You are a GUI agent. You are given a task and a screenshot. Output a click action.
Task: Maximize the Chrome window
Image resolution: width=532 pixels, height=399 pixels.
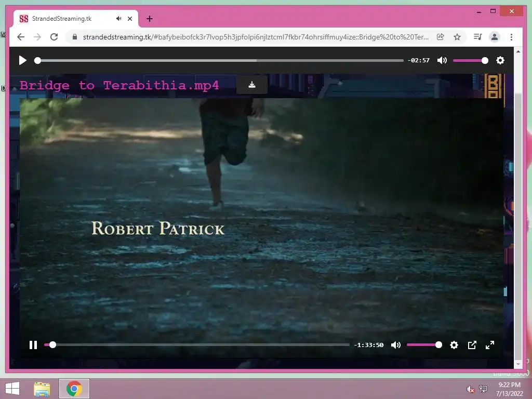493,11
